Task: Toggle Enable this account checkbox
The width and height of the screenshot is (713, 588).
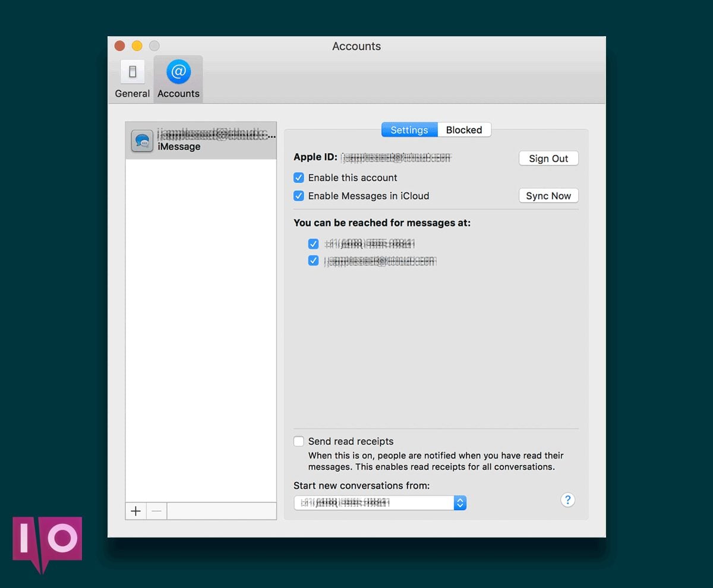Action: click(x=299, y=178)
